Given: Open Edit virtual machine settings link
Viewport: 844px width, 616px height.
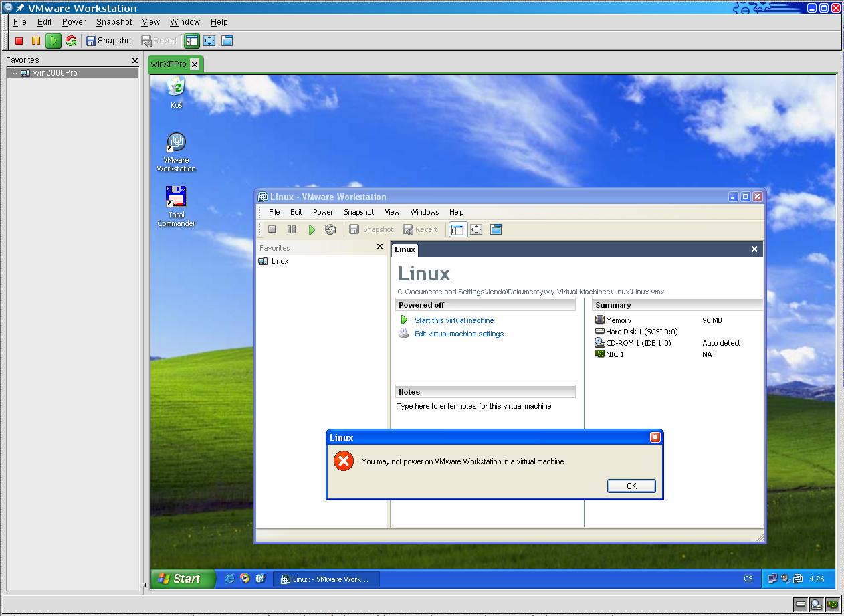Looking at the screenshot, I should (459, 334).
